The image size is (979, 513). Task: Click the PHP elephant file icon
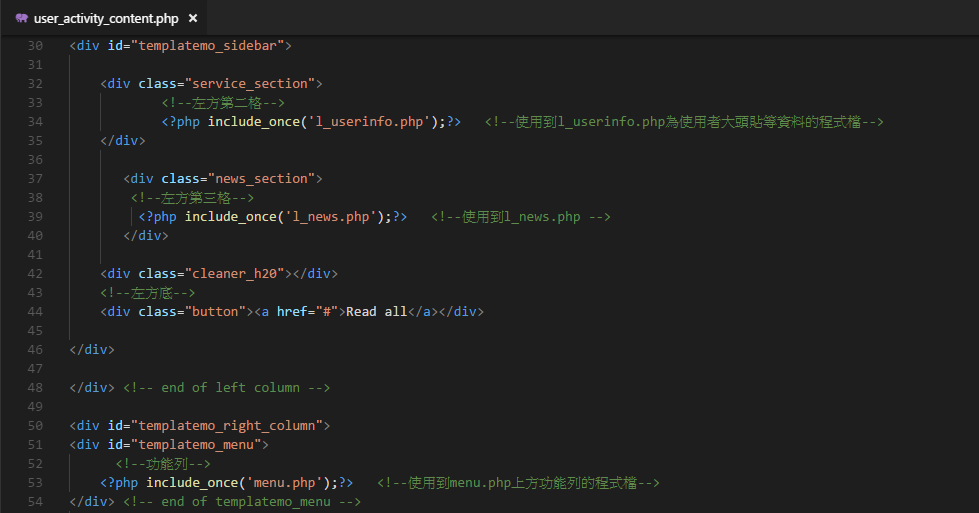click(22, 18)
